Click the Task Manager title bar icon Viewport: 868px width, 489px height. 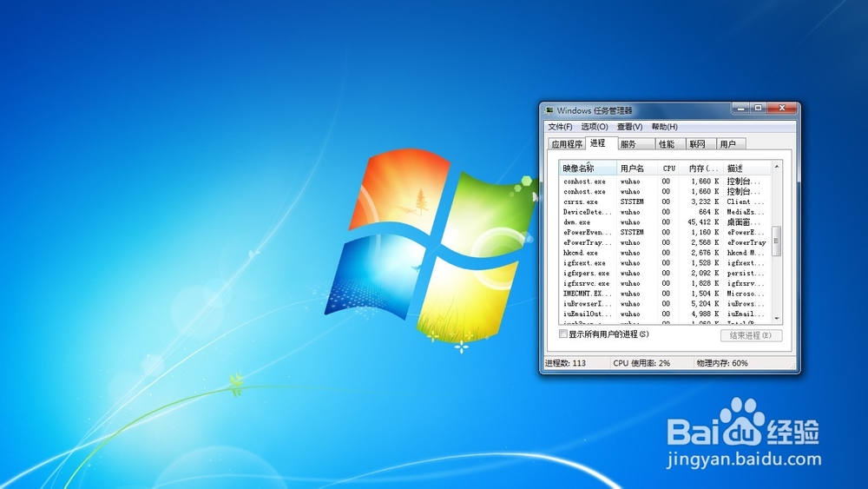549,110
